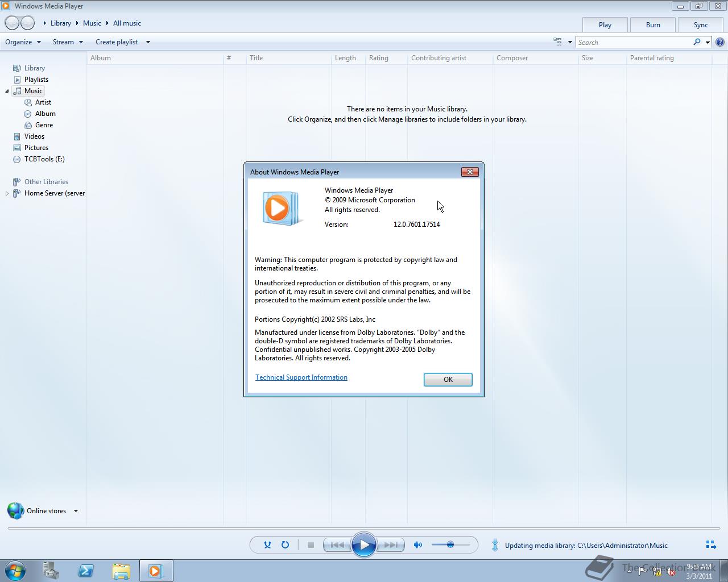Click the Next track button

[391, 545]
